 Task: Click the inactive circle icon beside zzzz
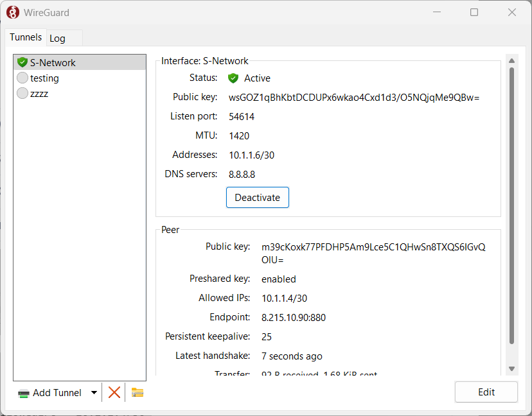pos(22,93)
